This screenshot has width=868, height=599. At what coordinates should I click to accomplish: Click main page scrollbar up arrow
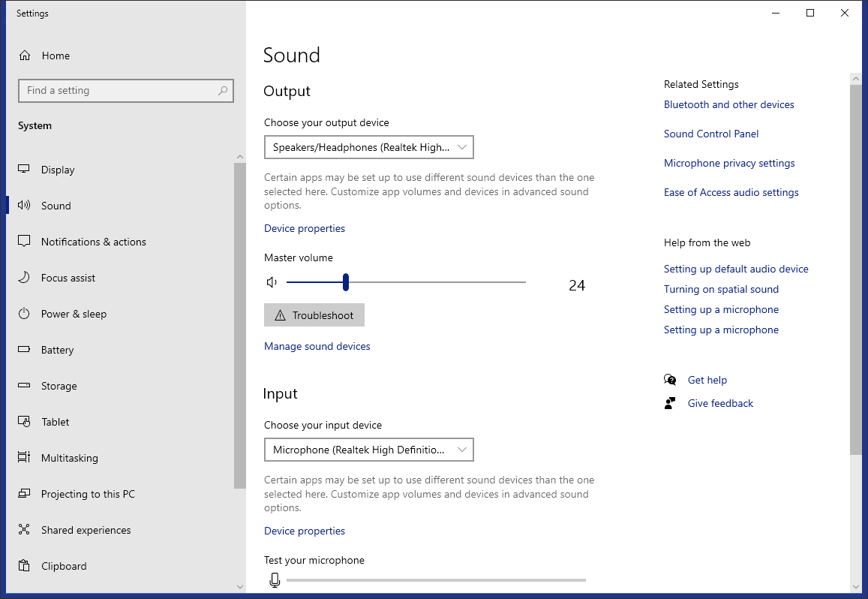(x=856, y=80)
